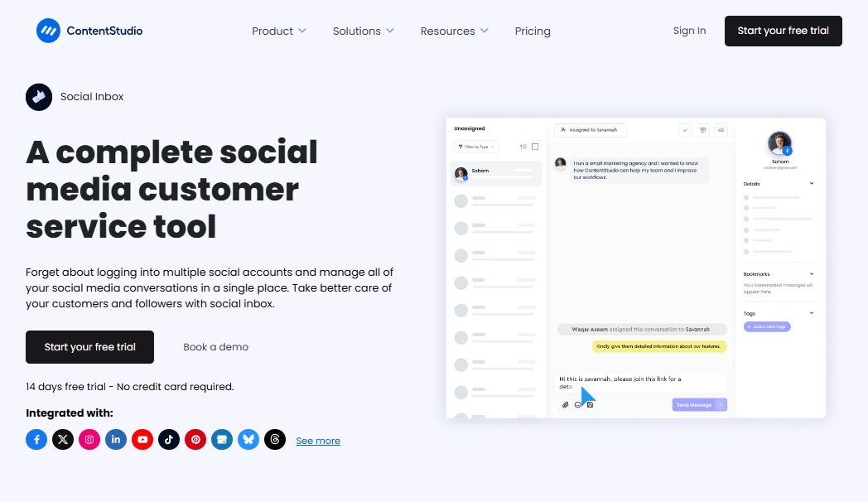Click inside the reply message input field

point(642,382)
